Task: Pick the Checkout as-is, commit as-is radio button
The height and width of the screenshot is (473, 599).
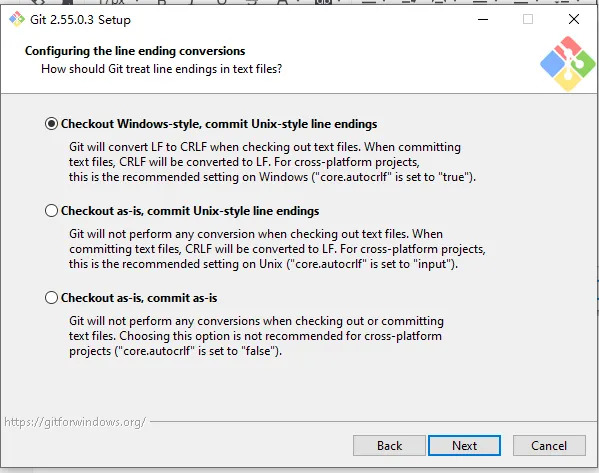Action: [51, 298]
